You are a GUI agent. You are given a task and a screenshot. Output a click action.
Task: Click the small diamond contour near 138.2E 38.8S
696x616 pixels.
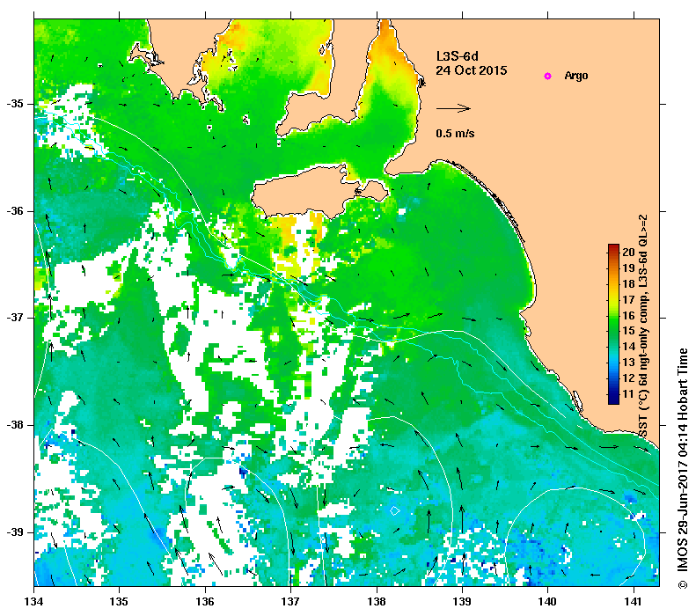(x=394, y=511)
